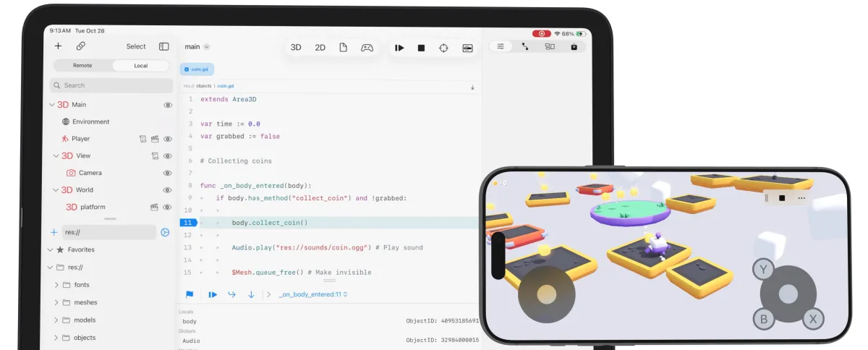This screenshot has height=350, width=868.
Task: Toggle the sidebar panel layout icon
Action: 164,46
